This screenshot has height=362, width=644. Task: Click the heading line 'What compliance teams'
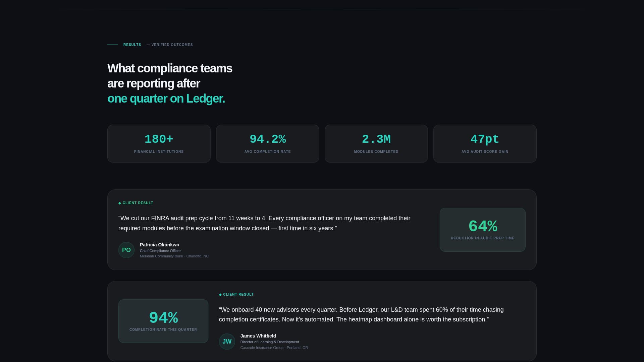pyautogui.click(x=170, y=68)
